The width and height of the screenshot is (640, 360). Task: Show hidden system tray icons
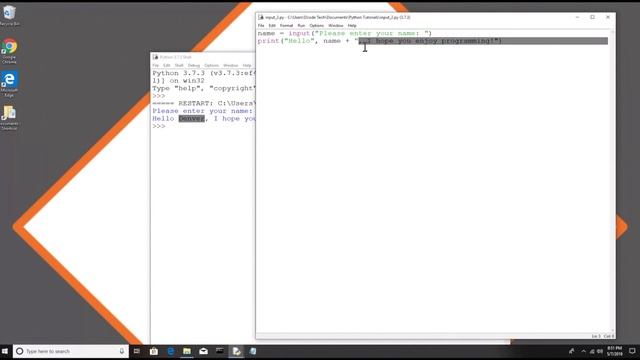(583, 351)
